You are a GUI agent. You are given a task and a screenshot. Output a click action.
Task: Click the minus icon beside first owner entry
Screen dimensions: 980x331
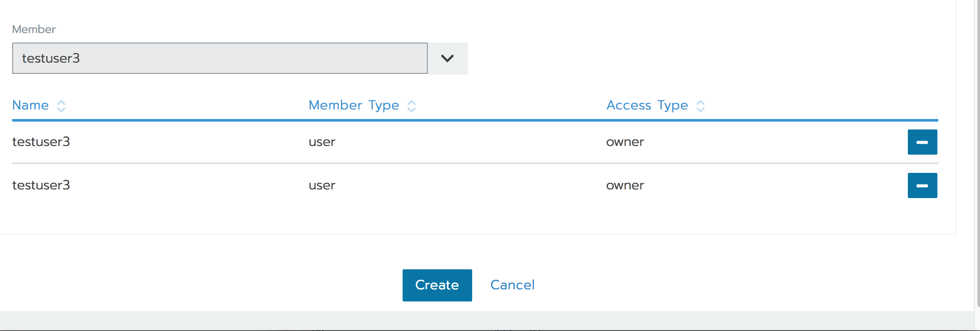tap(922, 142)
